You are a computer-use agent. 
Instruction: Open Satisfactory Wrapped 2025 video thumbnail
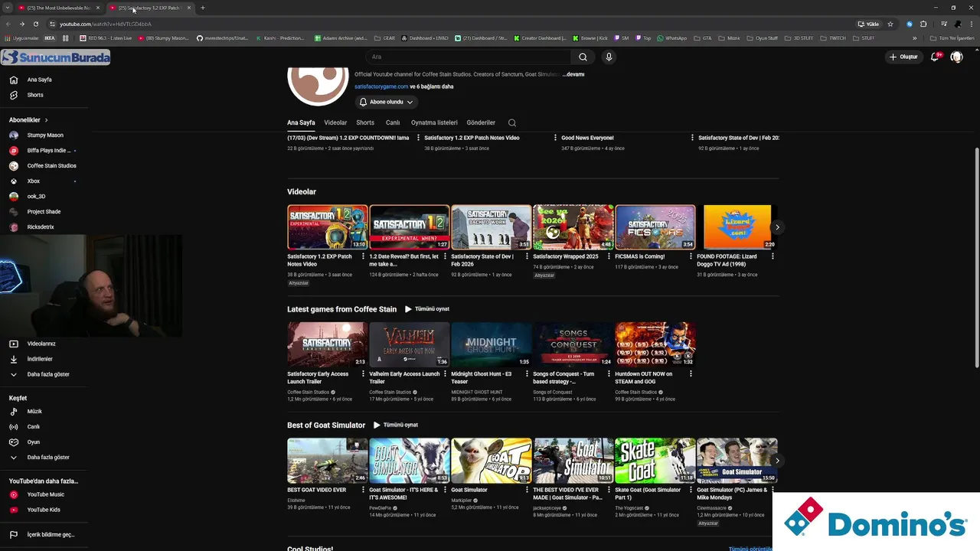573,227
